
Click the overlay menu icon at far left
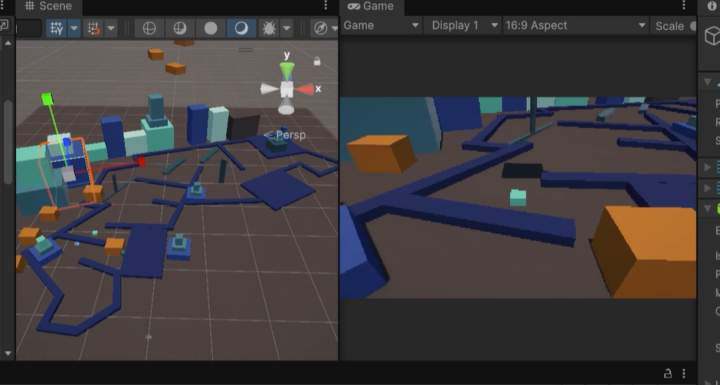pos(4,26)
